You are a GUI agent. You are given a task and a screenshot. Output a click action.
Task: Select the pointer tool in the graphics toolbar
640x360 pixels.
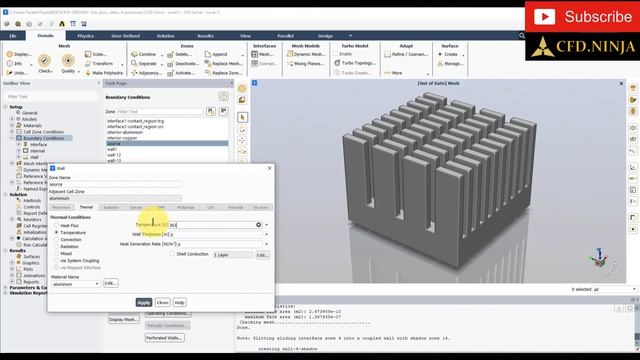pos(242,118)
